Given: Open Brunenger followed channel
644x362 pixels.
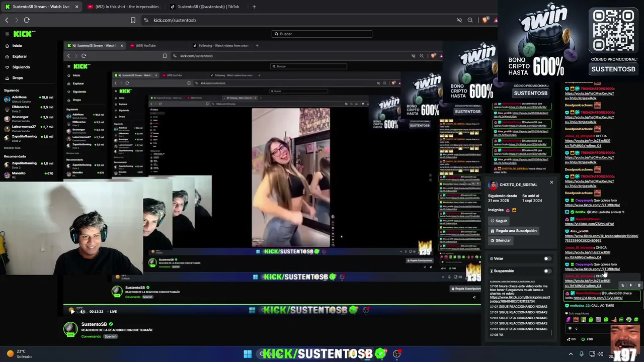Looking at the screenshot, I should tap(29, 119).
